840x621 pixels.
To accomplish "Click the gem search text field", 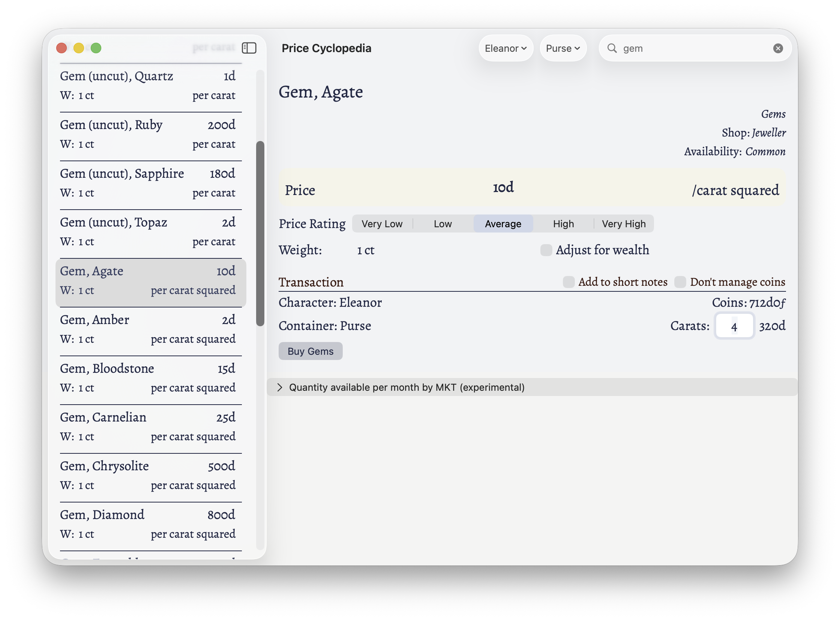I will [x=691, y=48].
